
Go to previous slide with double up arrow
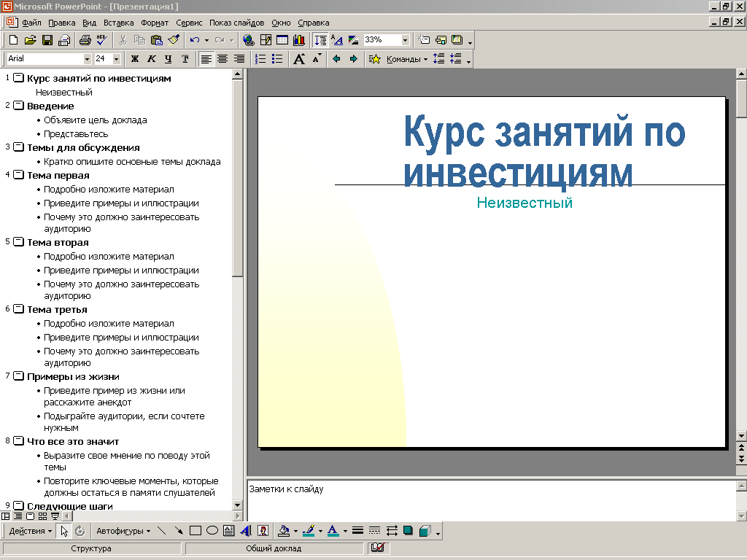(741, 447)
